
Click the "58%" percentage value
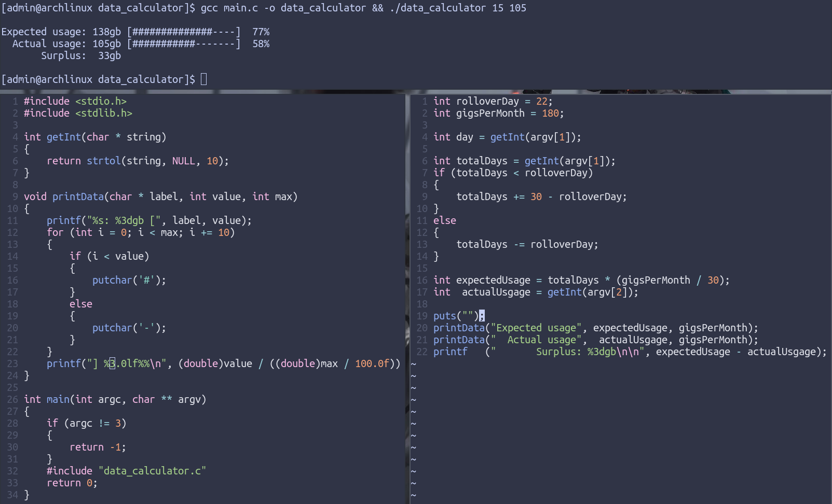(x=261, y=44)
